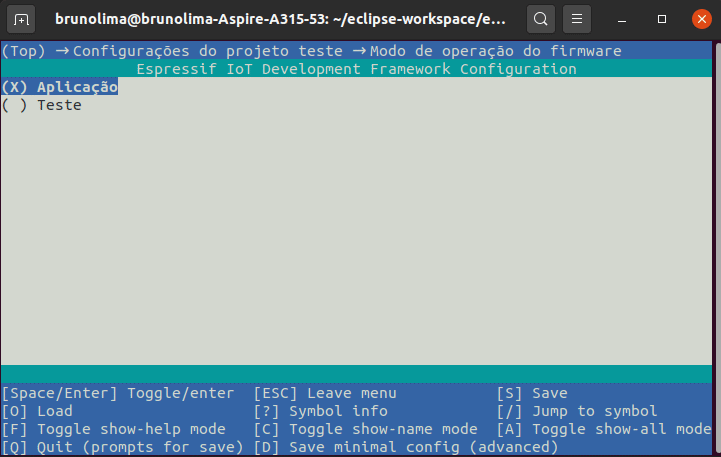
Task: Click the terminal search icon
Action: pos(540,19)
